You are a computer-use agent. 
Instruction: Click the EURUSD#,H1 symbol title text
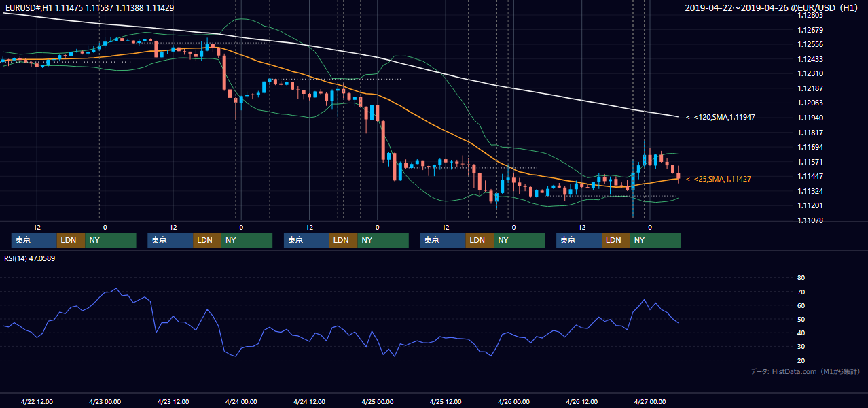click(28, 7)
